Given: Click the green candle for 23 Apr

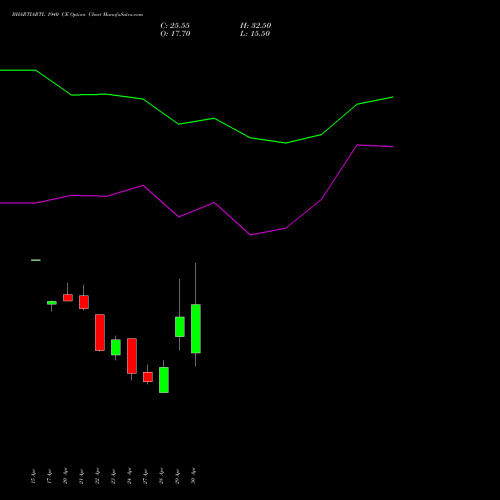Looking at the screenshot, I should click(x=116, y=347).
